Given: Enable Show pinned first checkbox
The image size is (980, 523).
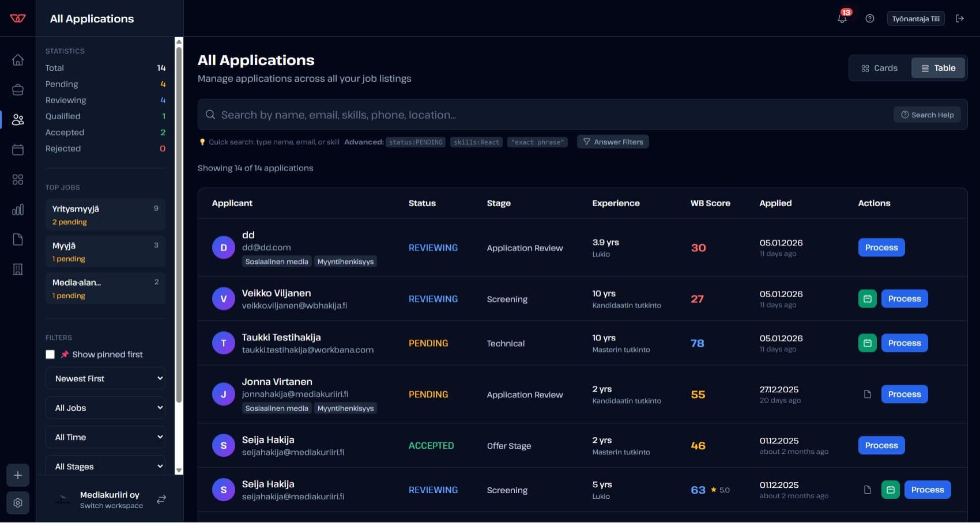Looking at the screenshot, I should (x=50, y=355).
